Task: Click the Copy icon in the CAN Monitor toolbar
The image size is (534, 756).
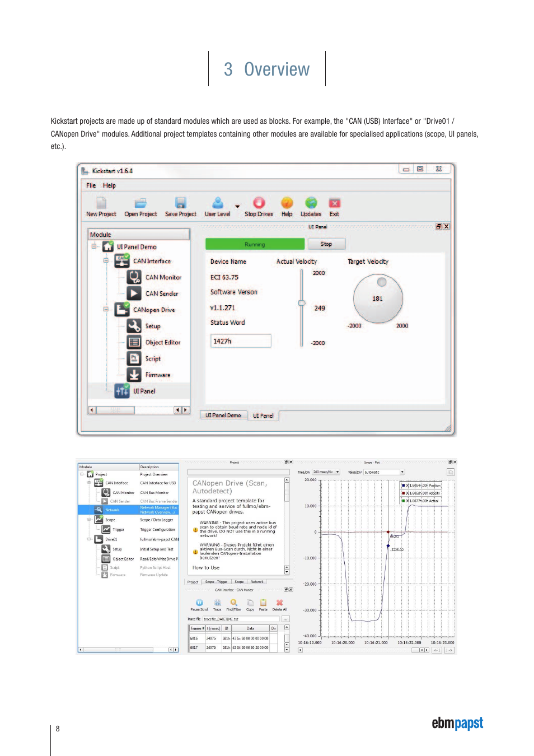Action: (250, 603)
